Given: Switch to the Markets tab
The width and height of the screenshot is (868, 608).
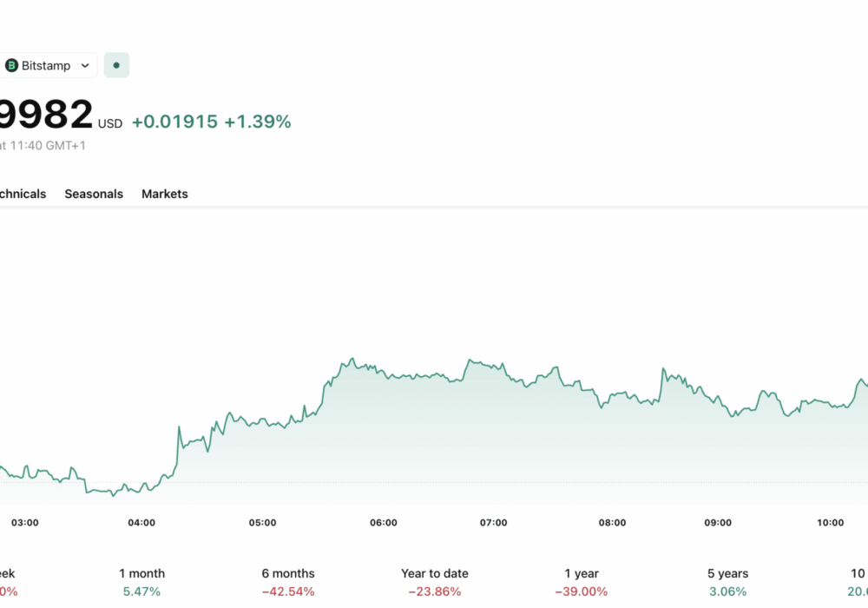Looking at the screenshot, I should pos(165,194).
